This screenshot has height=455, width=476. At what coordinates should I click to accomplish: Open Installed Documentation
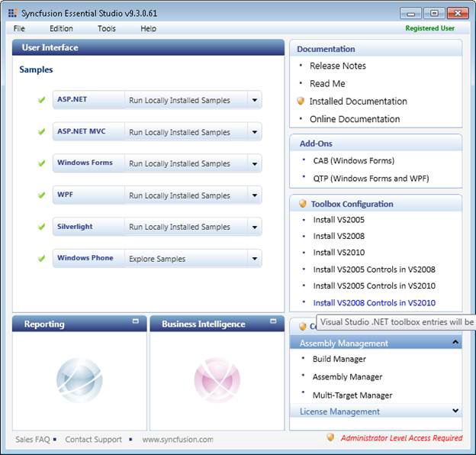[x=358, y=101]
